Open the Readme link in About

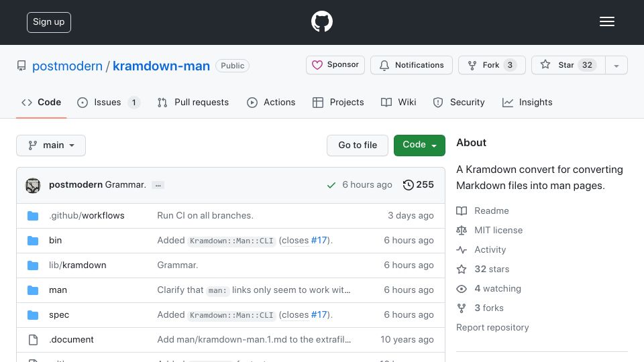492,210
